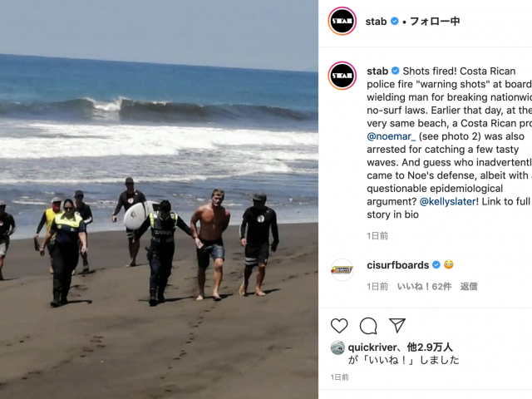The width and height of the screenshot is (532, 399).
Task: Show 他2.9万人 likers list
Action: (430, 347)
